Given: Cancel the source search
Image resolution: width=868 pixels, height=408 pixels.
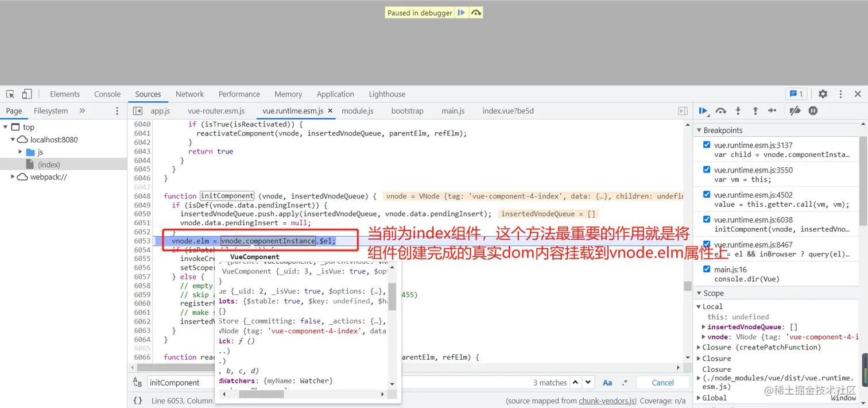Looking at the screenshot, I should click(662, 383).
